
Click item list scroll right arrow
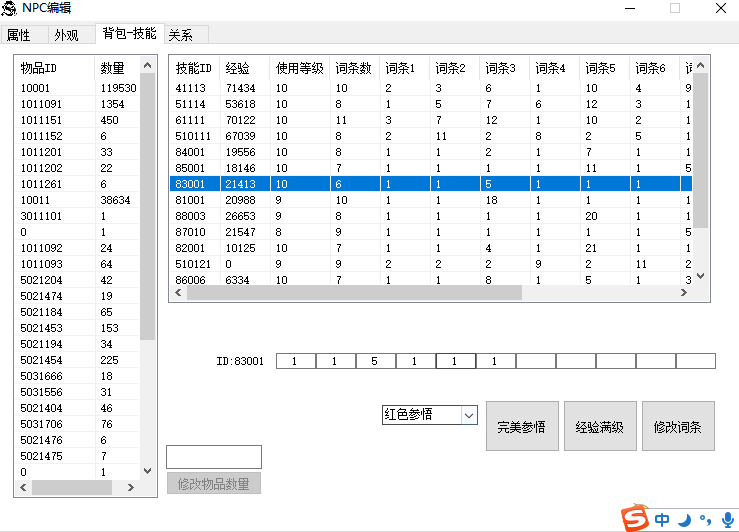[x=131, y=488]
